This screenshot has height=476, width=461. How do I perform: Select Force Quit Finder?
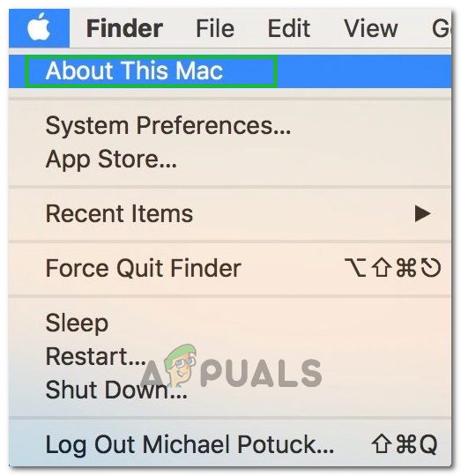point(230,268)
